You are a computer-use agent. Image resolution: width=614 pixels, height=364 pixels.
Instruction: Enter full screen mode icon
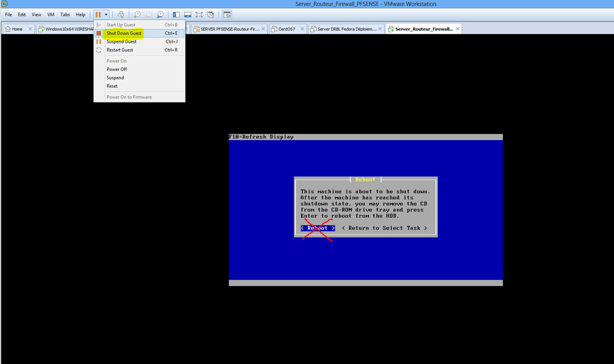pos(199,15)
